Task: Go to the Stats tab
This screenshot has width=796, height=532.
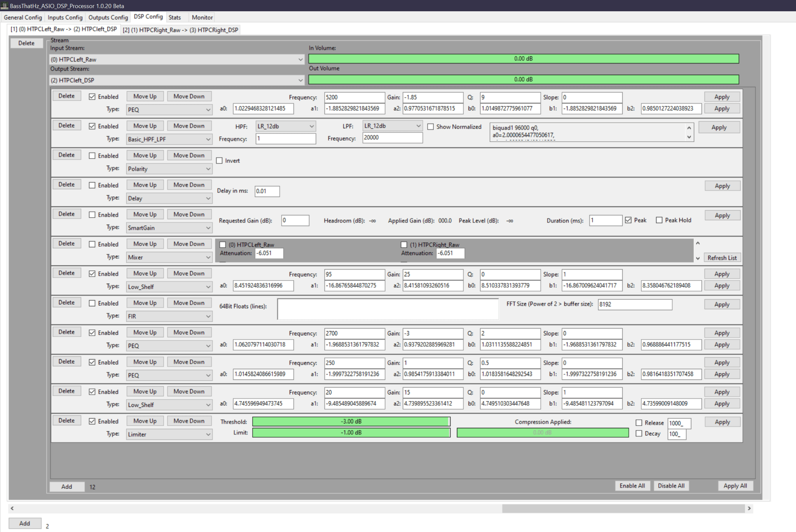Action: click(175, 17)
